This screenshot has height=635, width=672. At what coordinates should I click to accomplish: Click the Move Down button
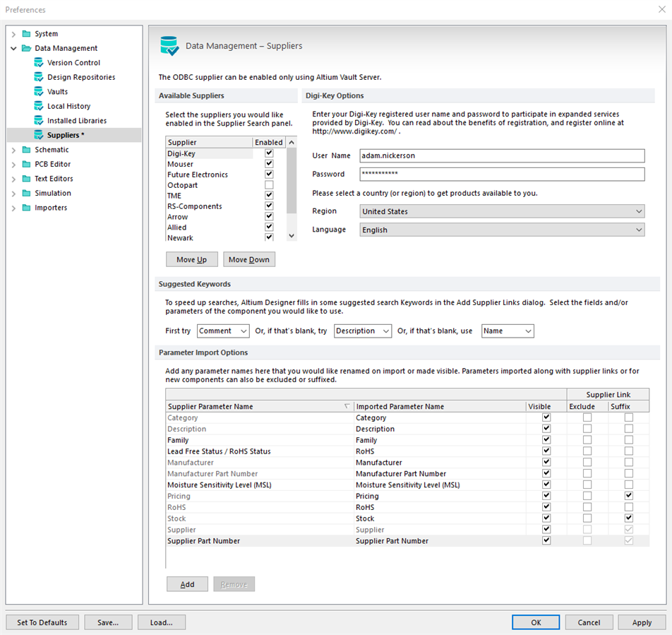point(248,259)
